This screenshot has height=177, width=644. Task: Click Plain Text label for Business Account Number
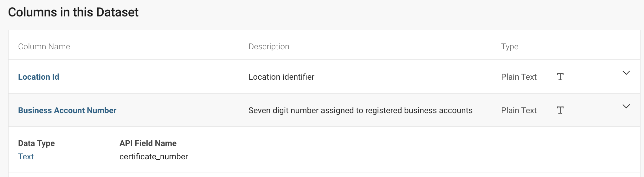[x=518, y=110]
